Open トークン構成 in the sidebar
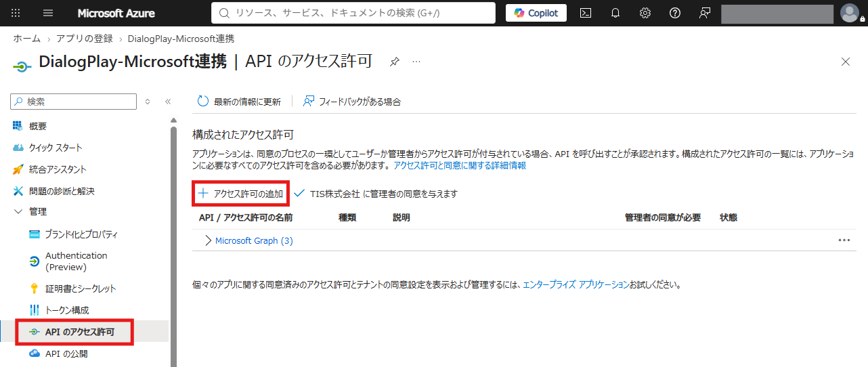 click(x=67, y=310)
